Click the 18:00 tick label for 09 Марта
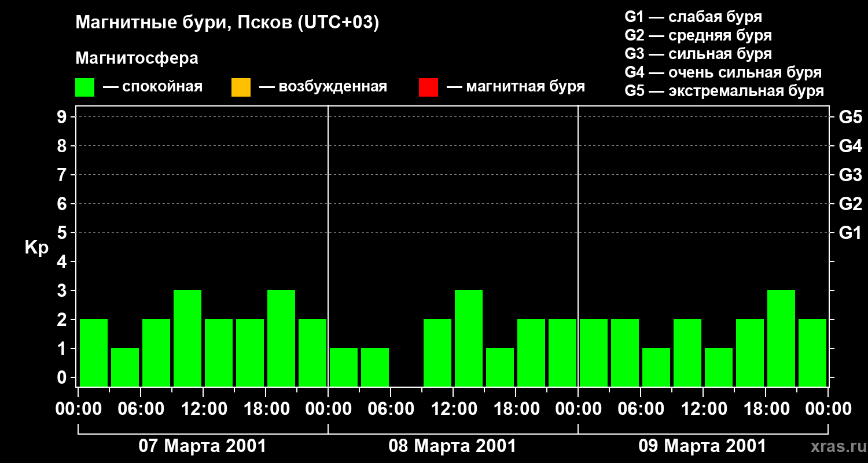Screen dimensions: 868x463 pyautogui.click(x=766, y=409)
